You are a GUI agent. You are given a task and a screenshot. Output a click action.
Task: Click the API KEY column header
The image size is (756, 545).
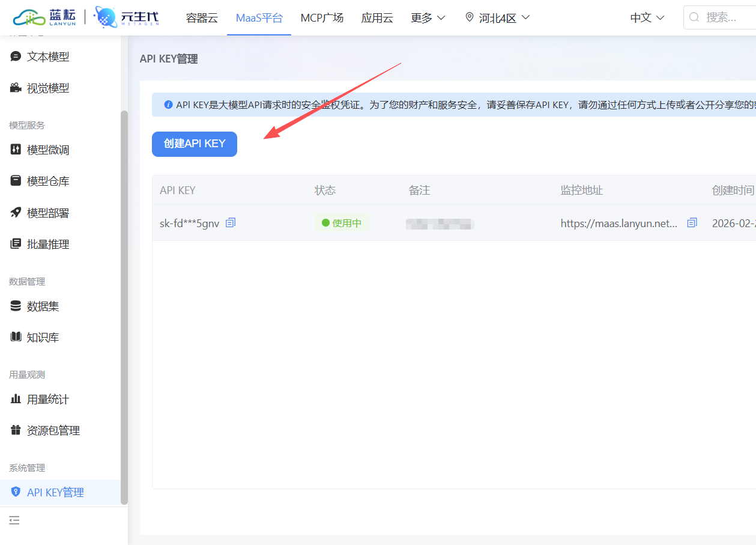point(178,190)
